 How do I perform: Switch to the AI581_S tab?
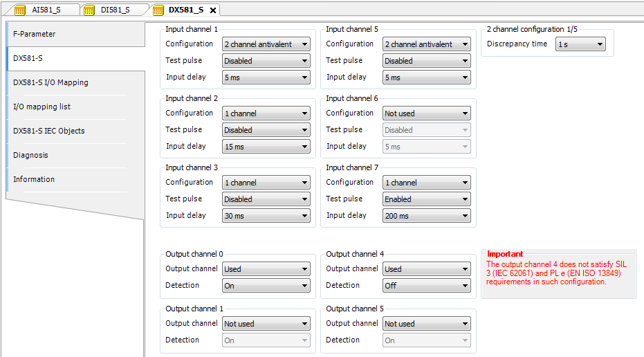(47, 10)
